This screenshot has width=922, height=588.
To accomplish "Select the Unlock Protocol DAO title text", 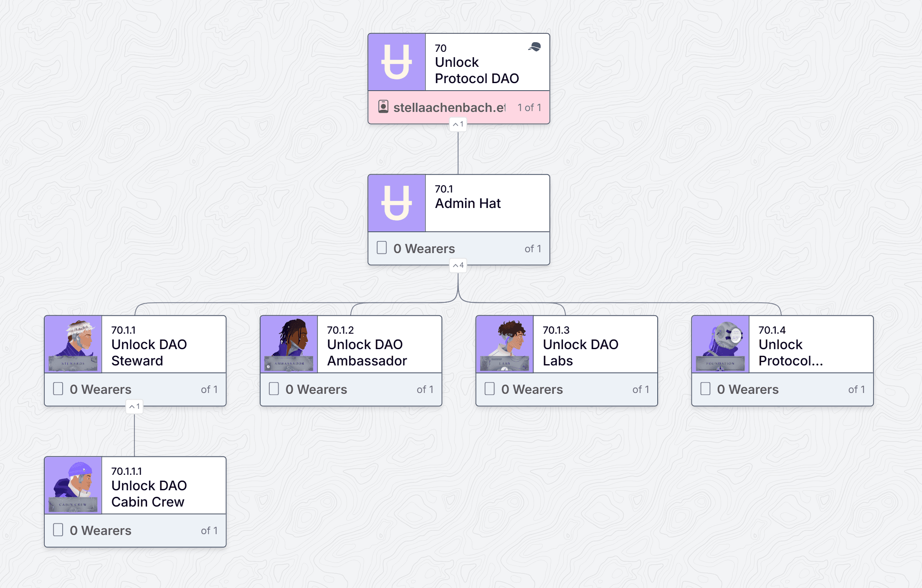I will [477, 70].
